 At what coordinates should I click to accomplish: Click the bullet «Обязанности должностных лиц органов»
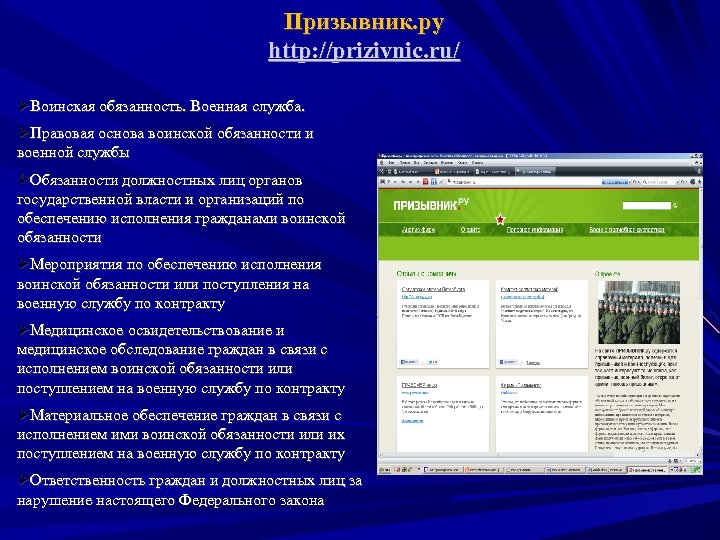181,209
